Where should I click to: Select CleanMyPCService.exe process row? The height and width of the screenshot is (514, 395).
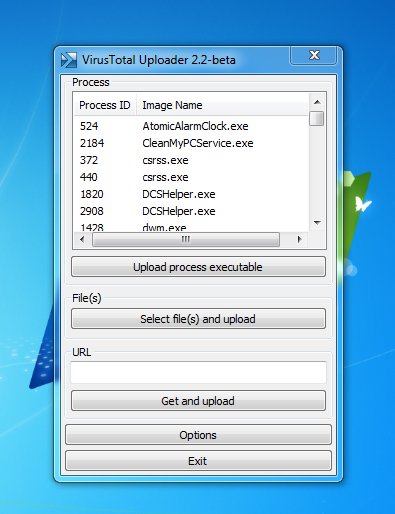pyautogui.click(x=191, y=143)
